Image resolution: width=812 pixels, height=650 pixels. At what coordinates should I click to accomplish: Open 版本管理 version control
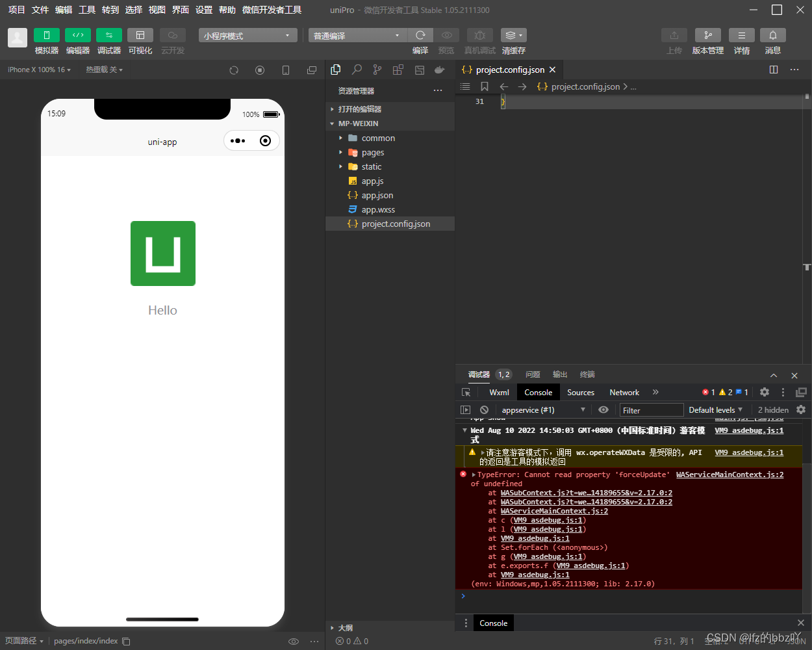point(708,35)
